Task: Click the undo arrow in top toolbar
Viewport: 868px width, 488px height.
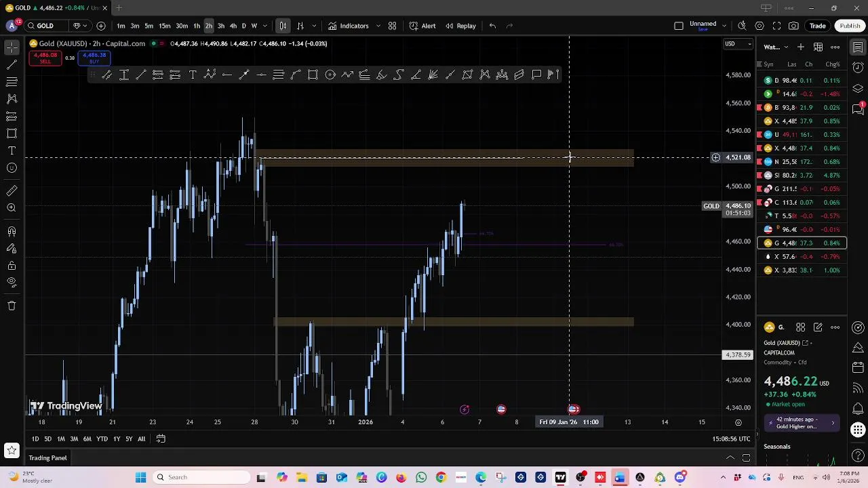Action: click(492, 26)
